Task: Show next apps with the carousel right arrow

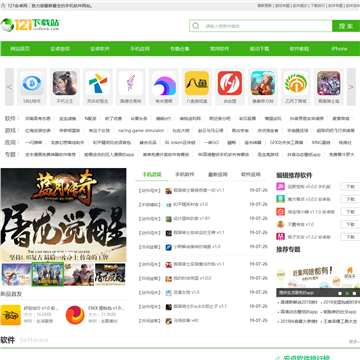Action: (351, 87)
